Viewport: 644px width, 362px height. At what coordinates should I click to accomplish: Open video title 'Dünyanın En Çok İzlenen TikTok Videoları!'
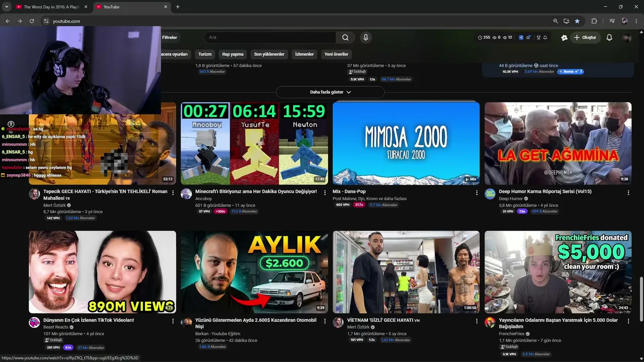[x=89, y=320]
